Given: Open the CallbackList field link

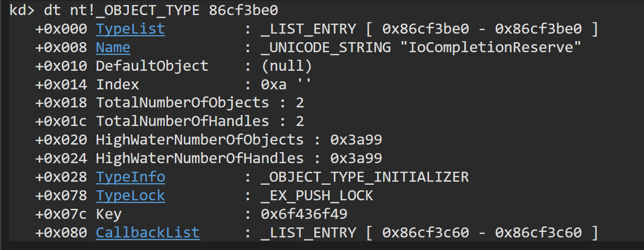Looking at the screenshot, I should [x=148, y=233].
